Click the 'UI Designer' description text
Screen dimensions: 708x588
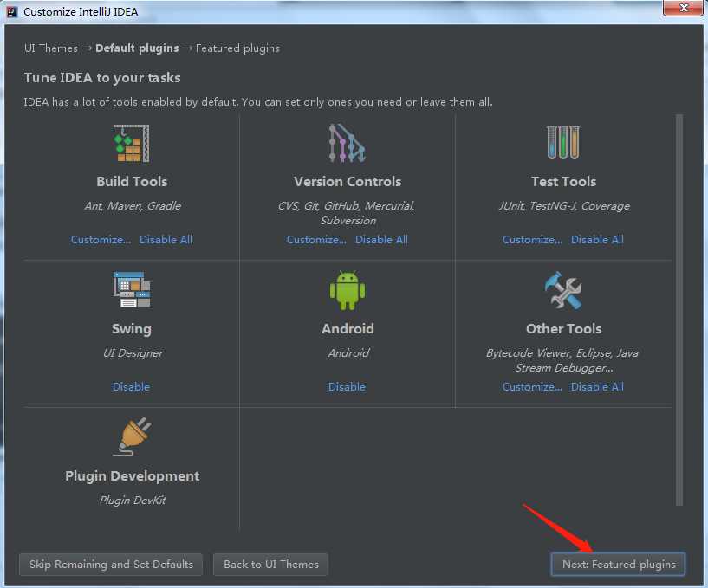133,353
